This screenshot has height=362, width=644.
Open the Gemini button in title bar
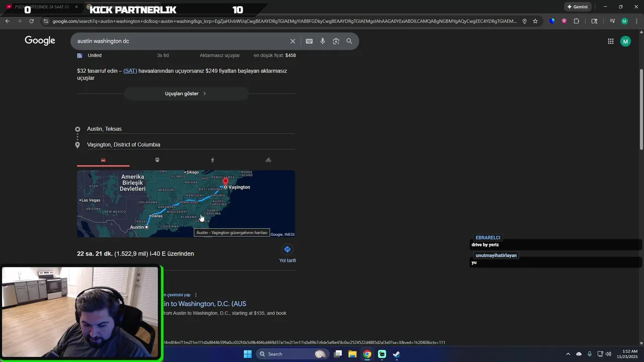[577, 7]
